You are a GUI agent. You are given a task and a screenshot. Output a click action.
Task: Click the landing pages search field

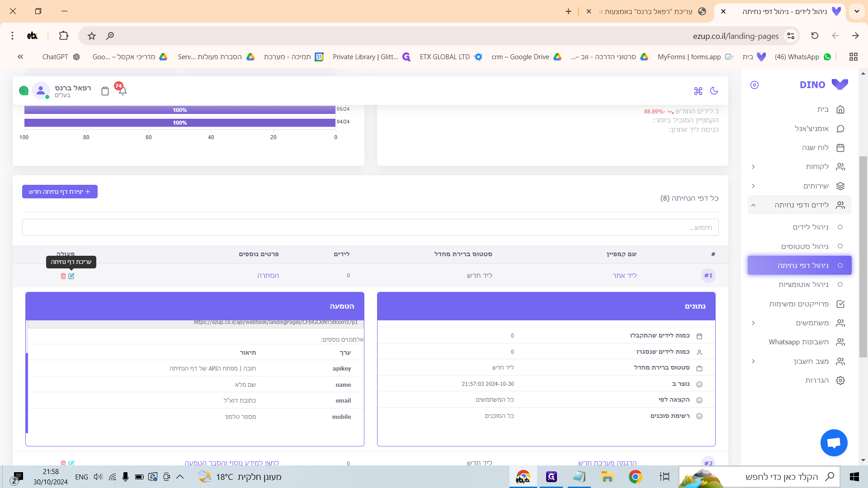(x=370, y=227)
